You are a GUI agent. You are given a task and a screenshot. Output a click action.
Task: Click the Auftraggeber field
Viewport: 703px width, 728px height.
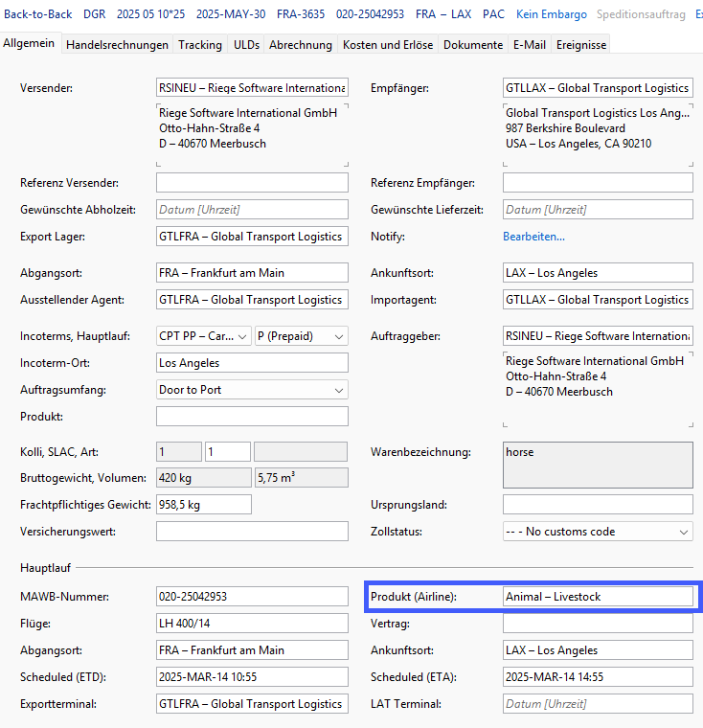(x=598, y=335)
